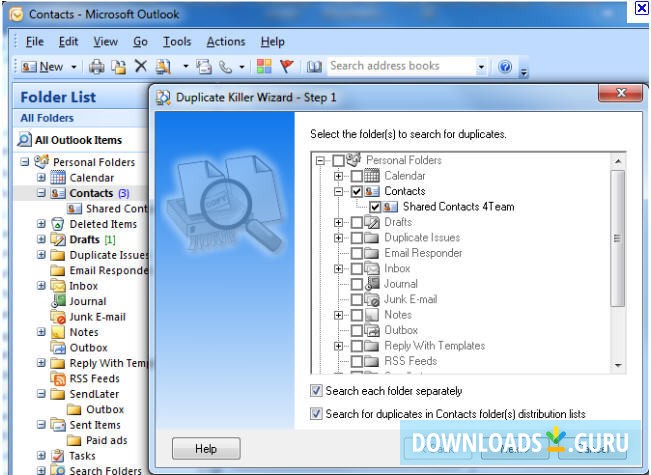The width and height of the screenshot is (651, 475).
Task: Expand Duplicate Issues node in wizard tree
Action: point(338,238)
